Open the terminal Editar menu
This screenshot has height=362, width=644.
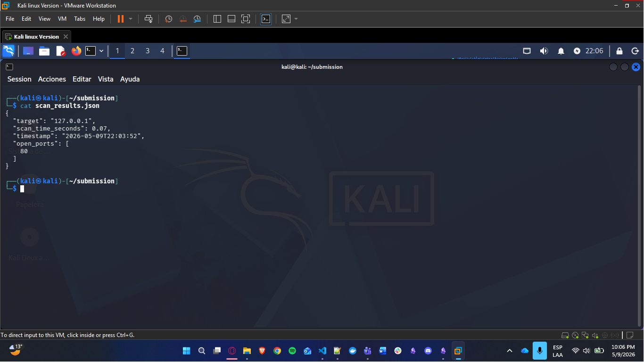82,79
